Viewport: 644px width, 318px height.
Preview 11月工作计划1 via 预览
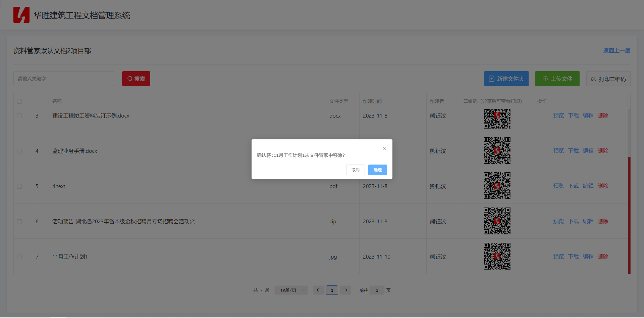[x=559, y=257]
